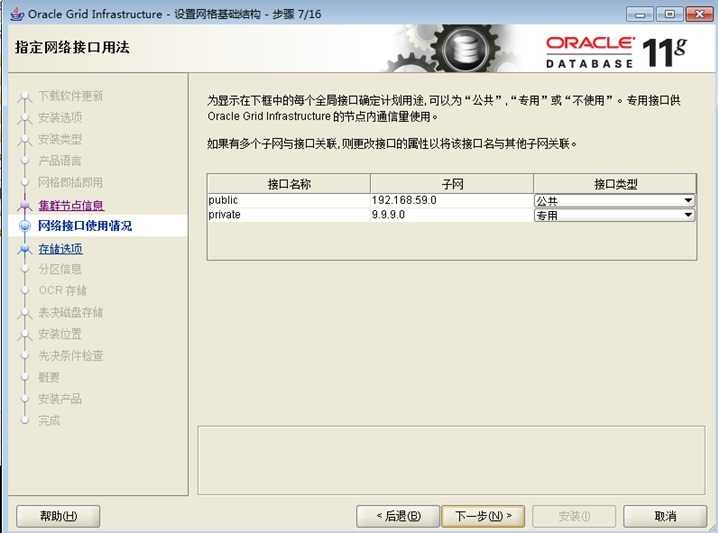Go to the 存储选项 step link

click(60, 249)
